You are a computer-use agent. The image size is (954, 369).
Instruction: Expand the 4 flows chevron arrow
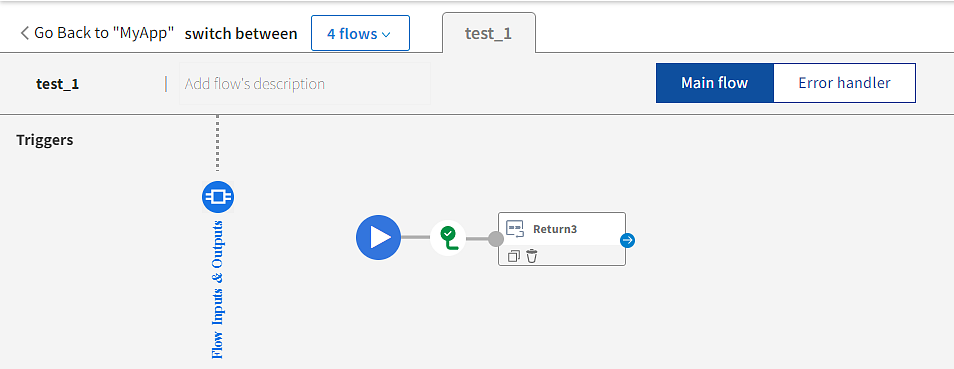click(386, 35)
